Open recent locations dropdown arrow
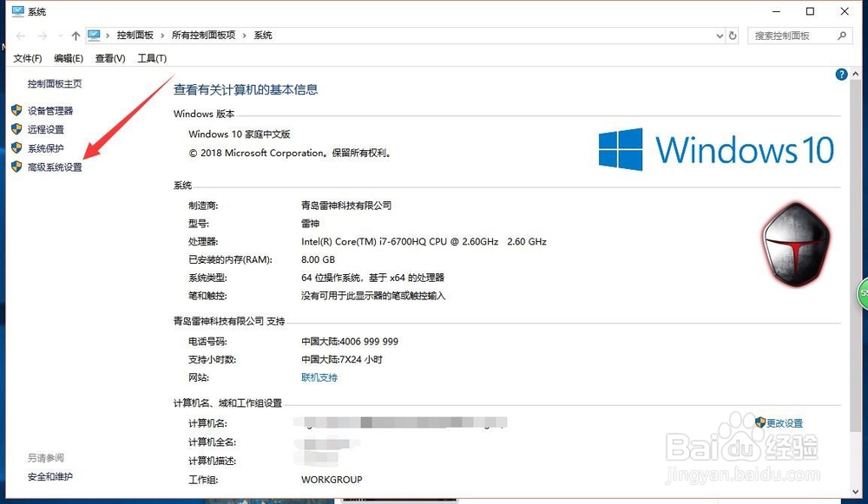 click(x=60, y=36)
